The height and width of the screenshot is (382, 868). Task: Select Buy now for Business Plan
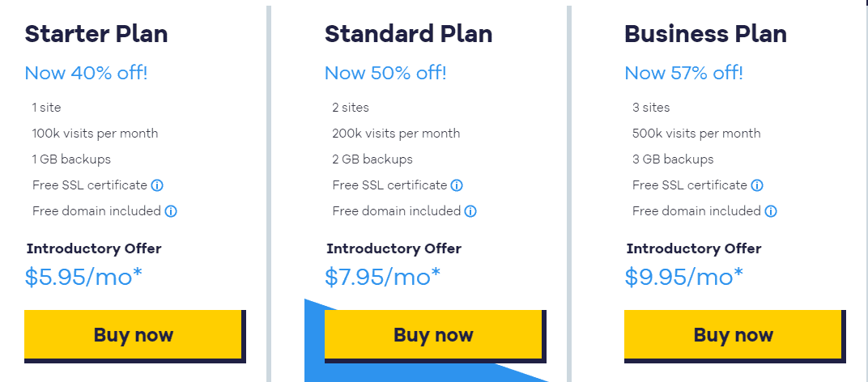point(733,334)
